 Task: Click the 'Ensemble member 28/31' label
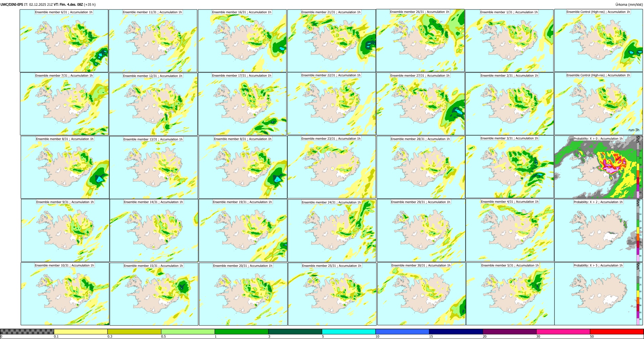[x=420, y=139]
